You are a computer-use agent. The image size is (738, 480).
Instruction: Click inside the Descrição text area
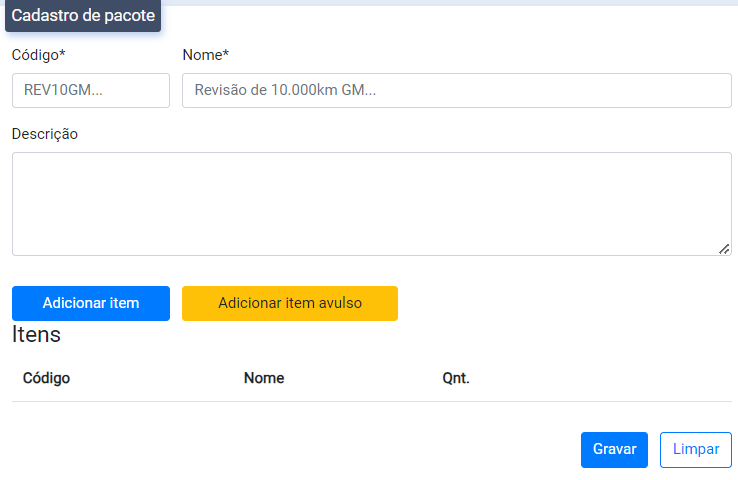tap(371, 203)
